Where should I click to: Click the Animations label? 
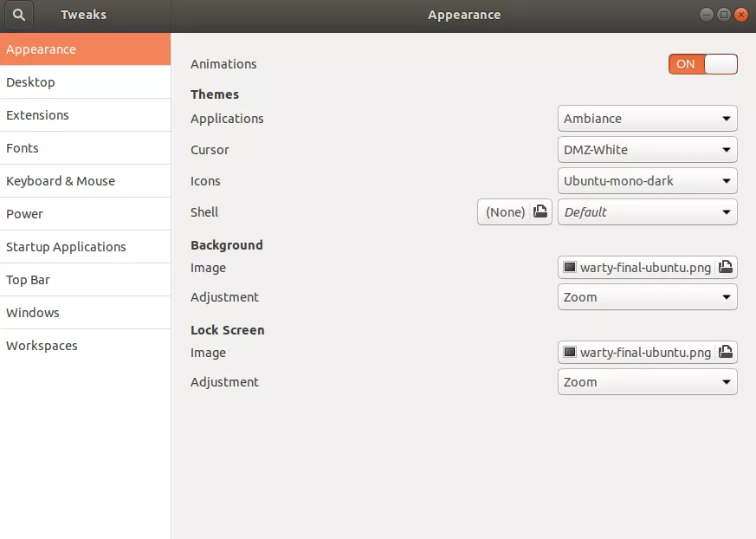[x=223, y=64]
